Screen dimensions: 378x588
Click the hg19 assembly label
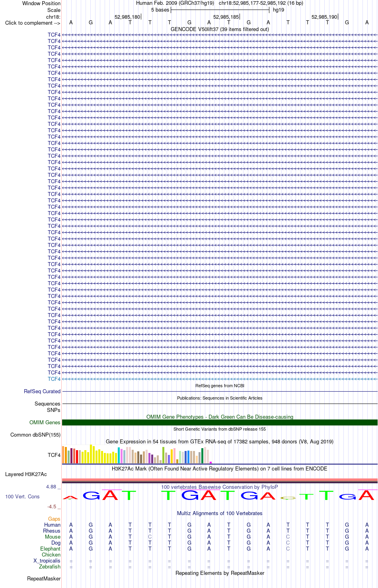(279, 10)
